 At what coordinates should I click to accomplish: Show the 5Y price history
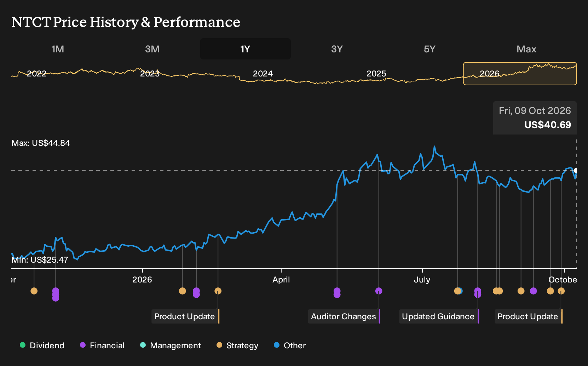430,49
